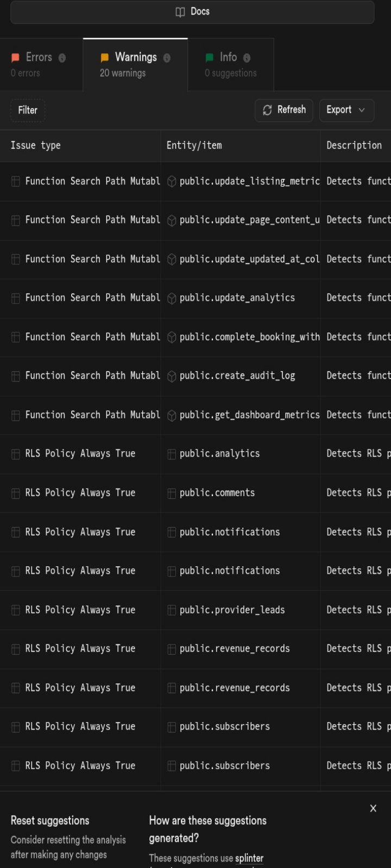Select the public.comments entity cell
Image resolution: width=391 pixels, height=868 pixels.
coord(241,493)
